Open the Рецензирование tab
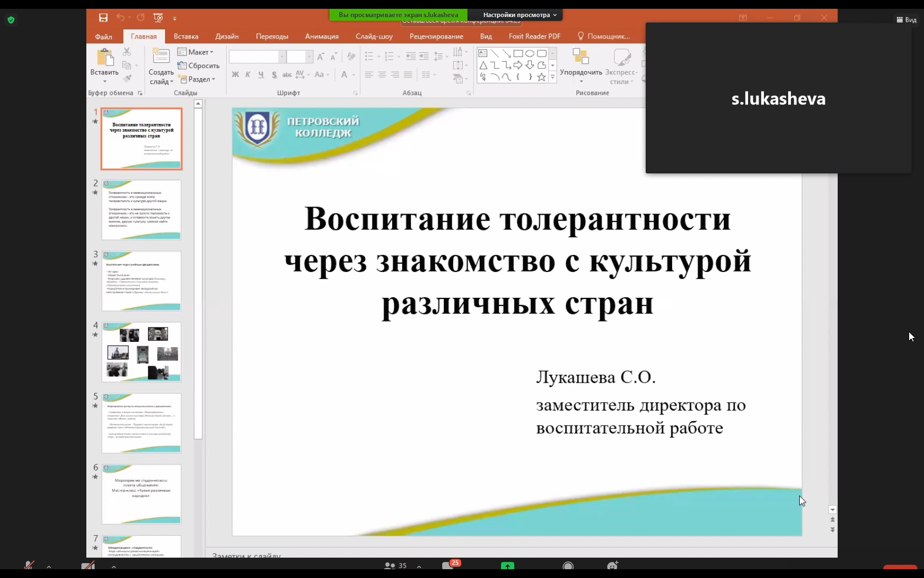The width and height of the screenshot is (924, 578). pos(436,36)
